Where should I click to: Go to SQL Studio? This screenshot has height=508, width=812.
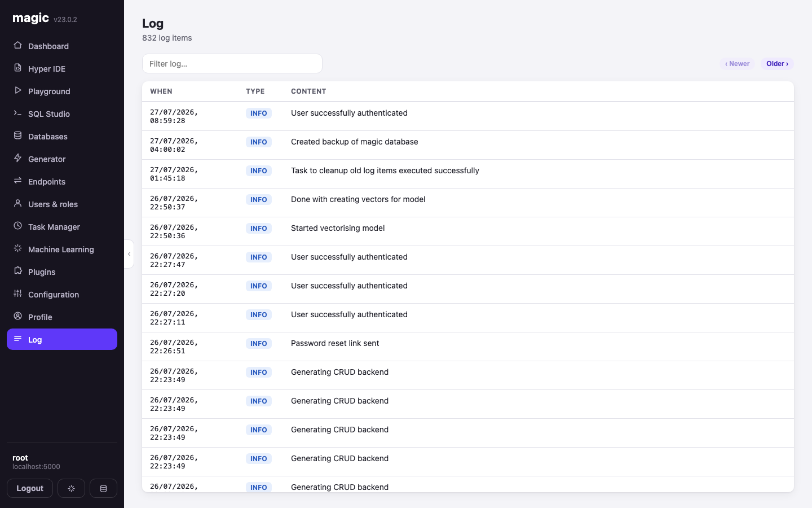point(62,113)
